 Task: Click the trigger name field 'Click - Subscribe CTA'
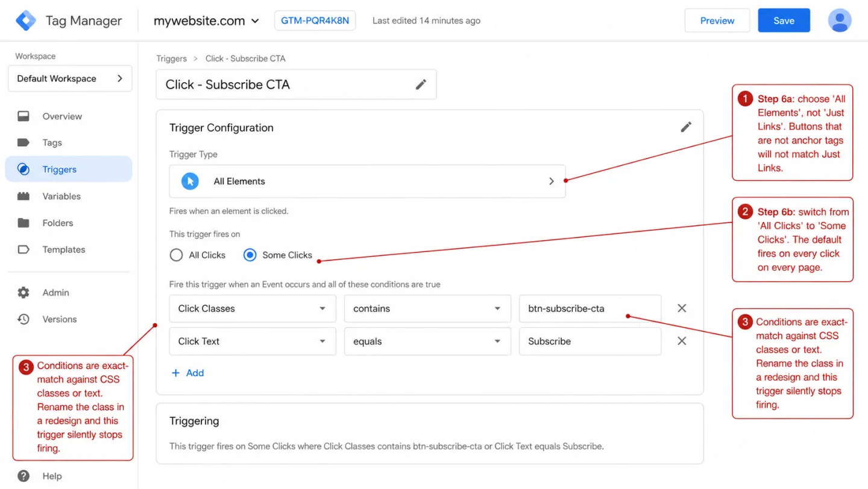tap(296, 84)
